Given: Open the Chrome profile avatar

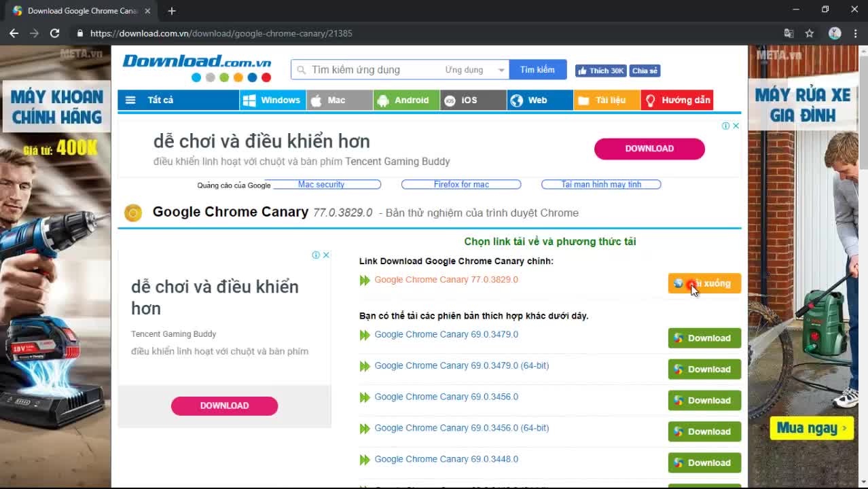Looking at the screenshot, I should (835, 33).
